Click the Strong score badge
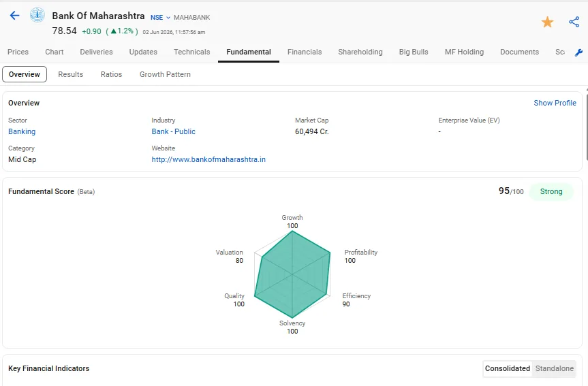The height and width of the screenshot is (386, 588). pyautogui.click(x=551, y=191)
